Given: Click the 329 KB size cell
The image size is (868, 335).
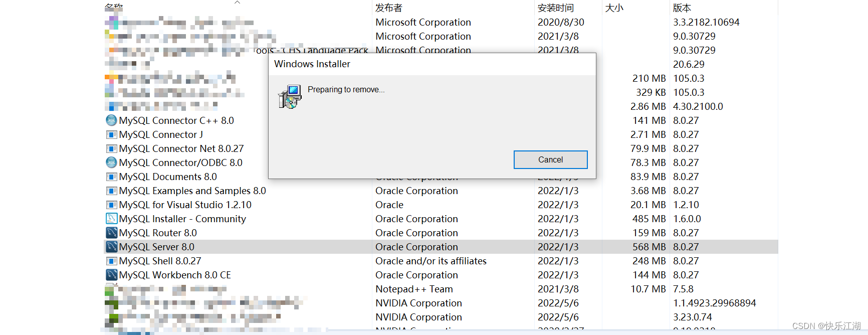Looking at the screenshot, I should tap(651, 92).
